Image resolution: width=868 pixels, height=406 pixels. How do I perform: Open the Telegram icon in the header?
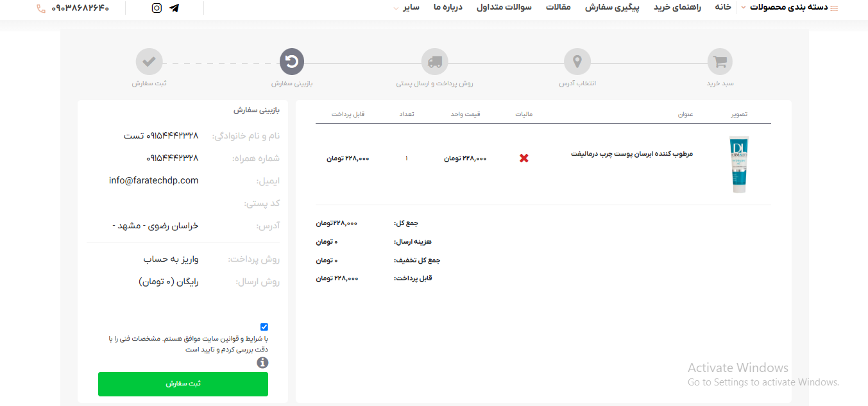[174, 9]
